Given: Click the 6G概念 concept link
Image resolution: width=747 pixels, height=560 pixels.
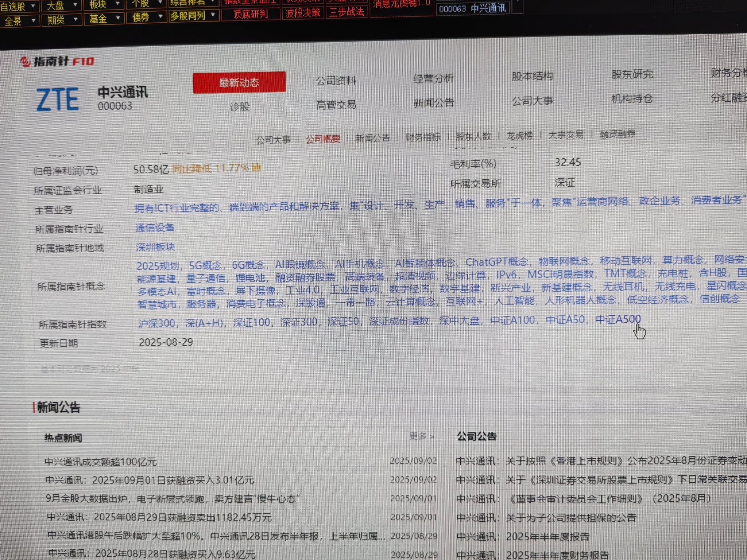Looking at the screenshot, I should (x=248, y=265).
